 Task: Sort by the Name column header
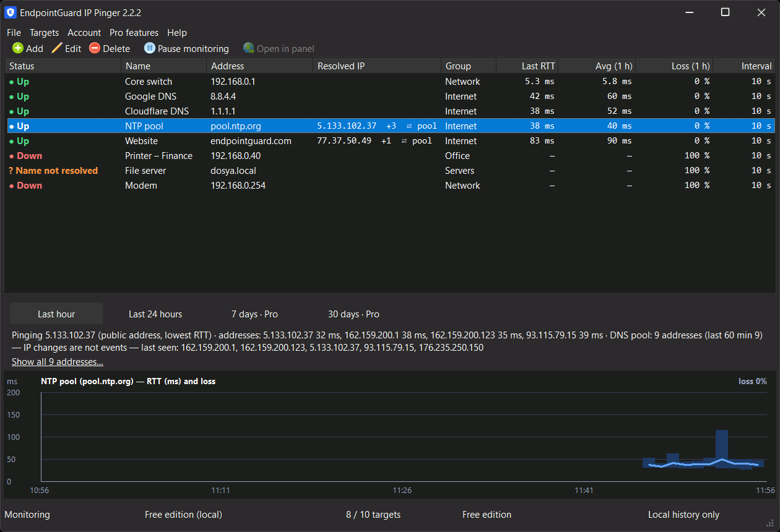[x=164, y=66]
